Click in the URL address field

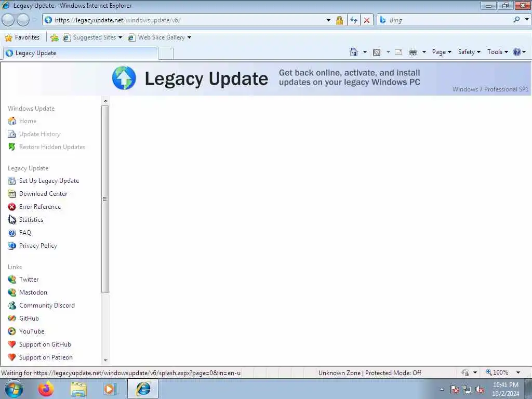coord(183,20)
